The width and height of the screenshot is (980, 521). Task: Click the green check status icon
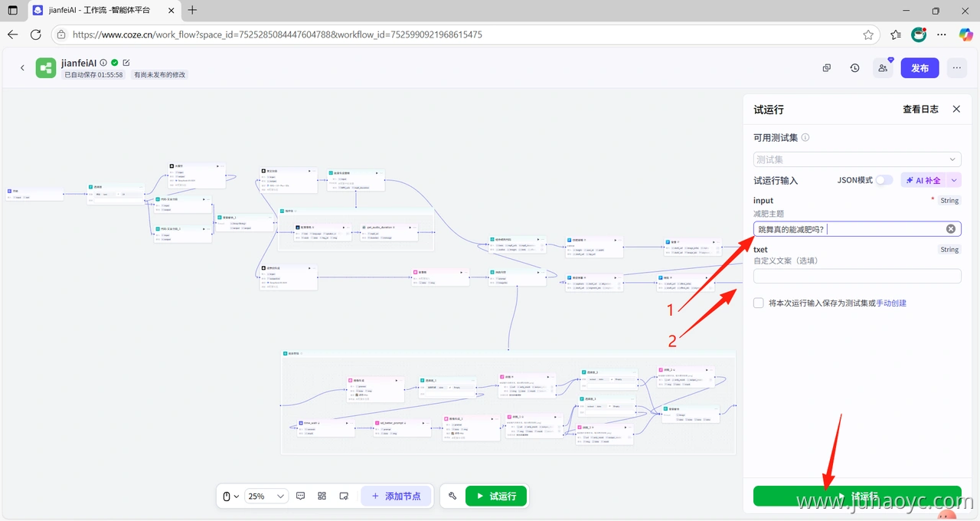(x=115, y=63)
